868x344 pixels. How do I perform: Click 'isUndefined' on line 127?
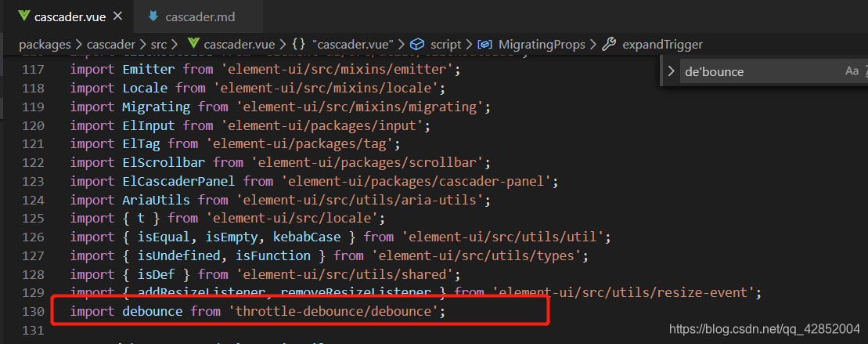(178, 256)
